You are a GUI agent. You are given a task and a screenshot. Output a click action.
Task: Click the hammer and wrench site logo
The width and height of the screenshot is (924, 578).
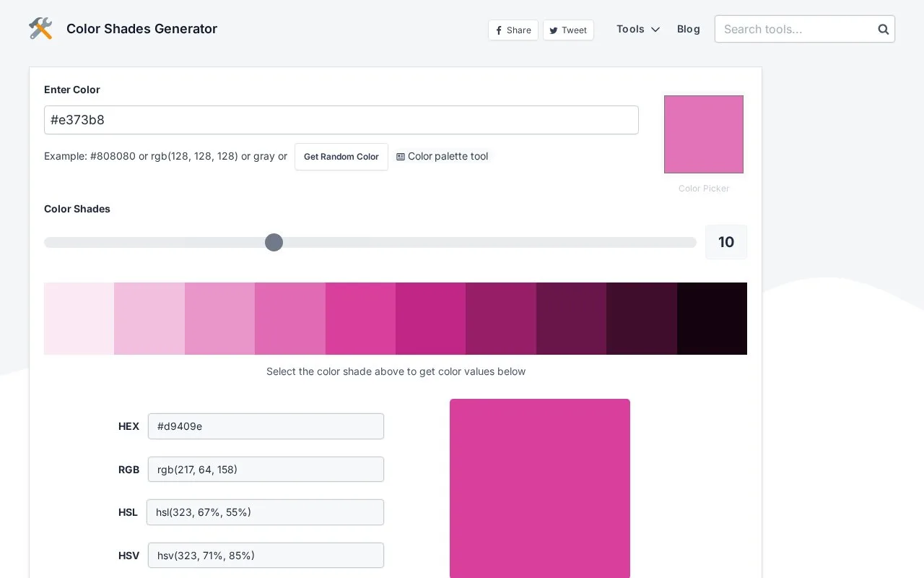pos(40,29)
